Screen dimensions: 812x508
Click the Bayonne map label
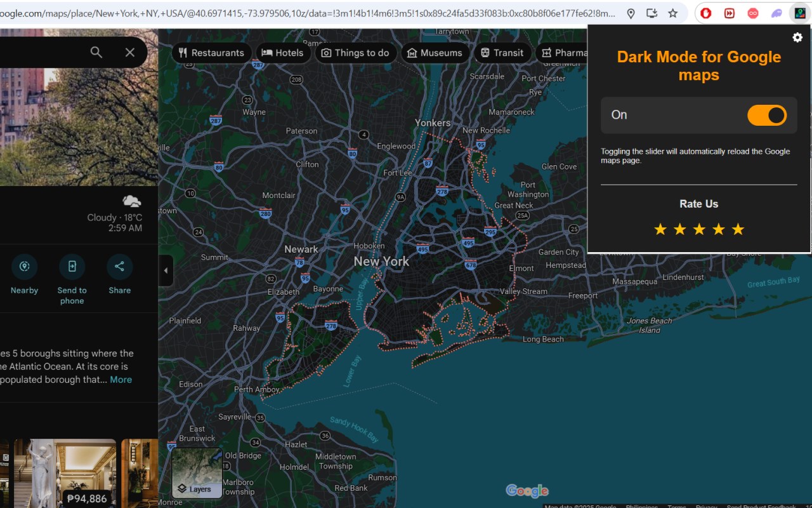coord(328,289)
